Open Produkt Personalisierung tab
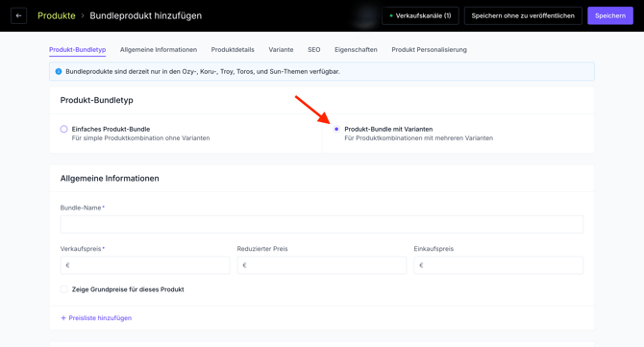This screenshot has height=347, width=644. pyautogui.click(x=429, y=50)
